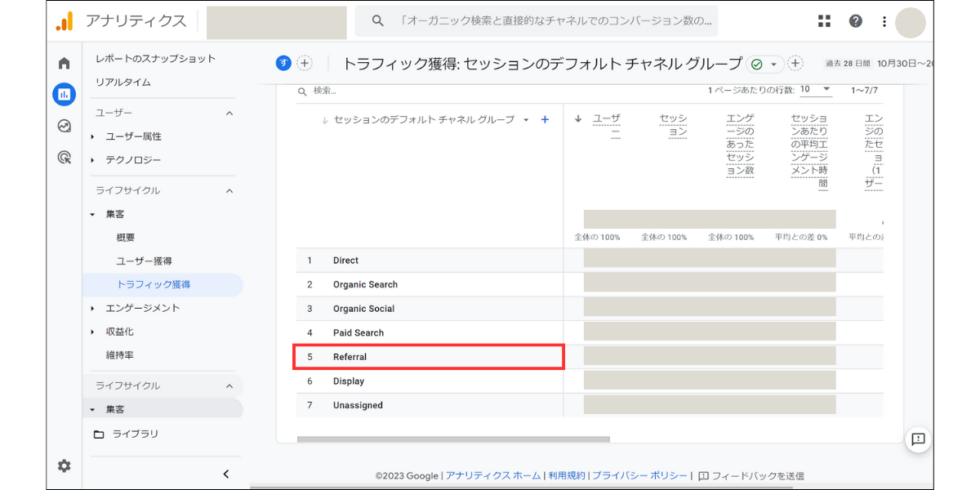Expand the 収益化 tree item
The image size is (980, 490).
coord(93,332)
